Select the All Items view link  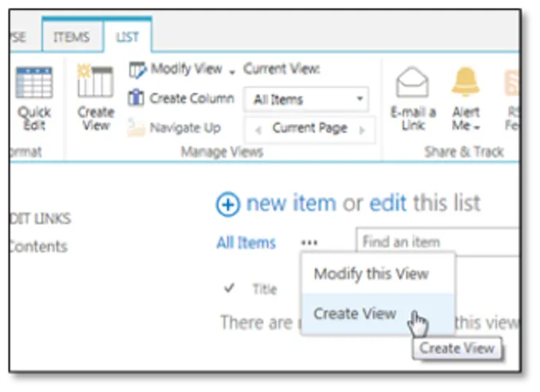pyautogui.click(x=246, y=243)
